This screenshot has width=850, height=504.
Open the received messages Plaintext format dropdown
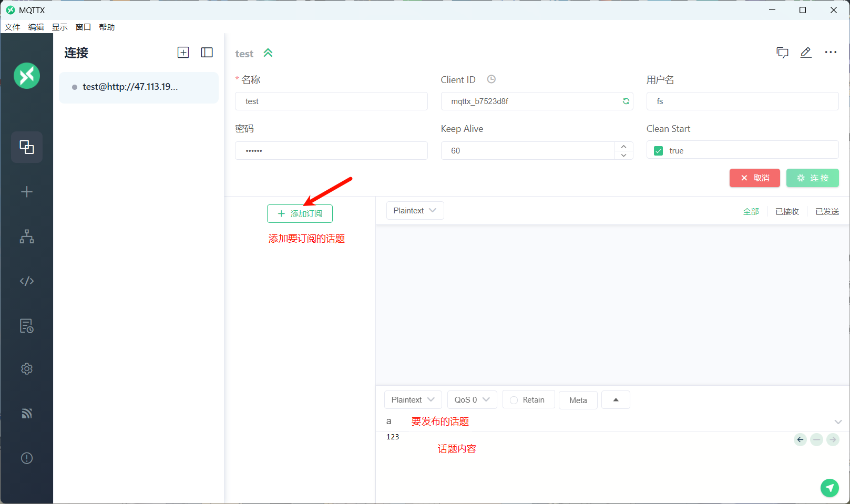(415, 211)
